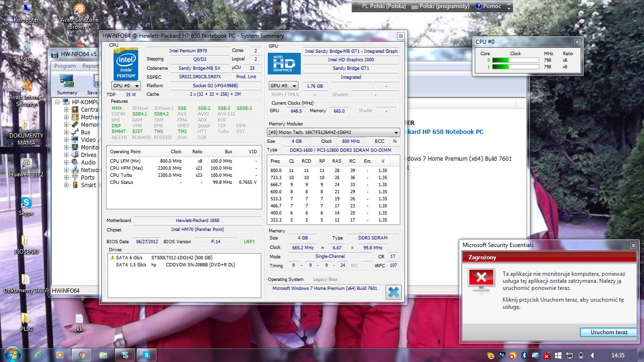Expand the Drives tree branch
The height and width of the screenshot is (362, 644).
pos(66,155)
